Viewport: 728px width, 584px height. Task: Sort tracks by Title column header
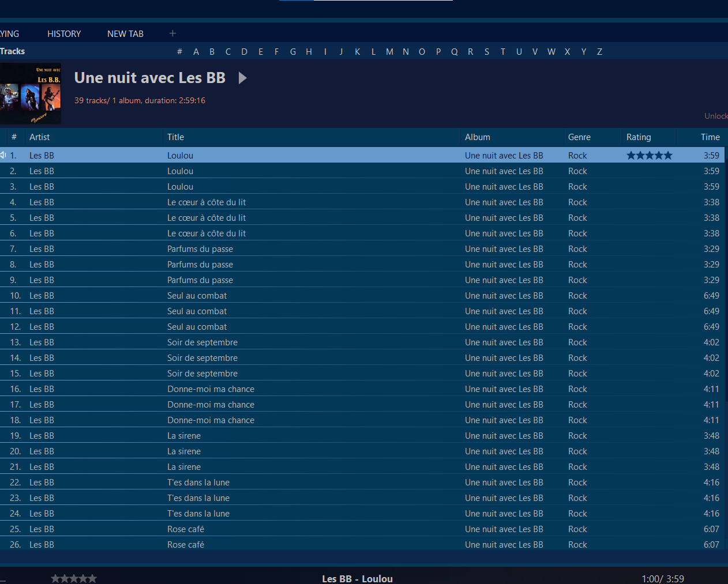click(x=175, y=137)
